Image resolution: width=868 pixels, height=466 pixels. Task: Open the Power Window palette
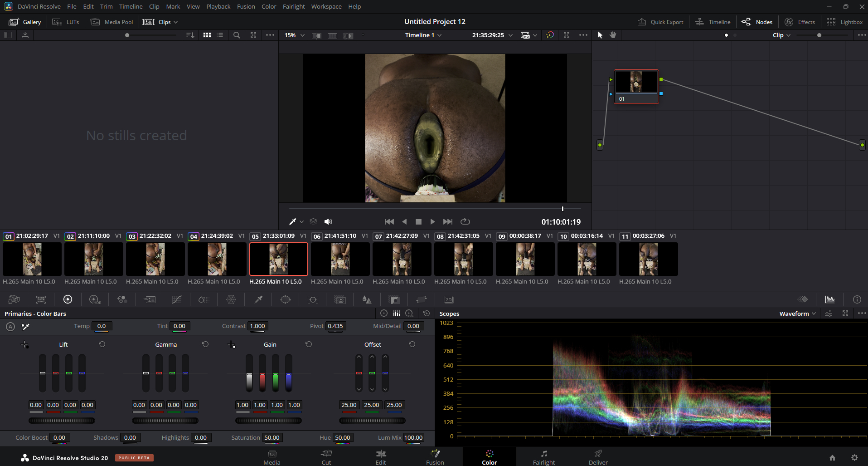click(x=286, y=299)
